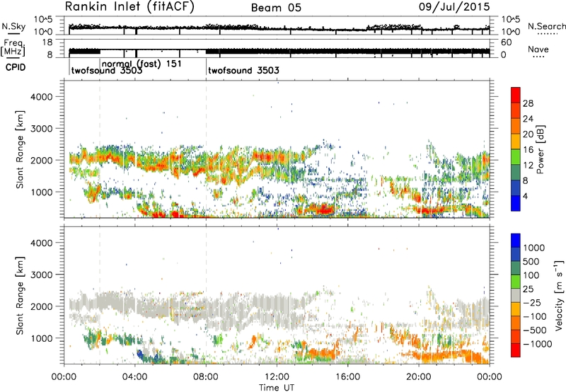Click the 'Time UT' axis label
This screenshot has width=566, height=392.
[277, 388]
